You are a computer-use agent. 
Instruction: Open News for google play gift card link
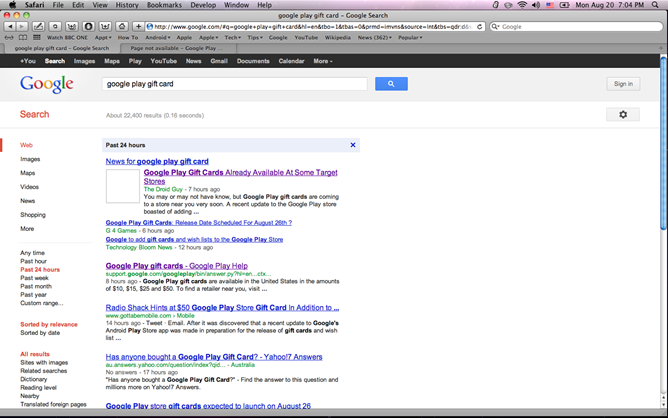[x=157, y=161]
